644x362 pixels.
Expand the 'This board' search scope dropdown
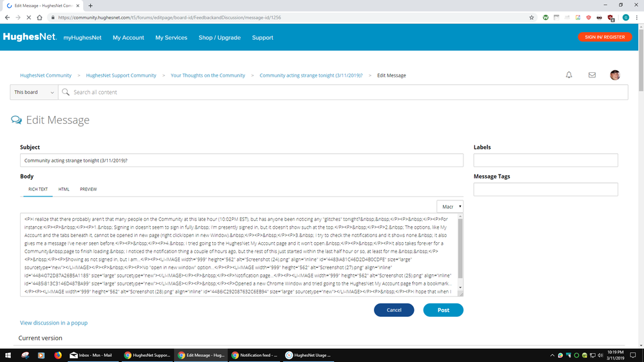[x=35, y=92]
